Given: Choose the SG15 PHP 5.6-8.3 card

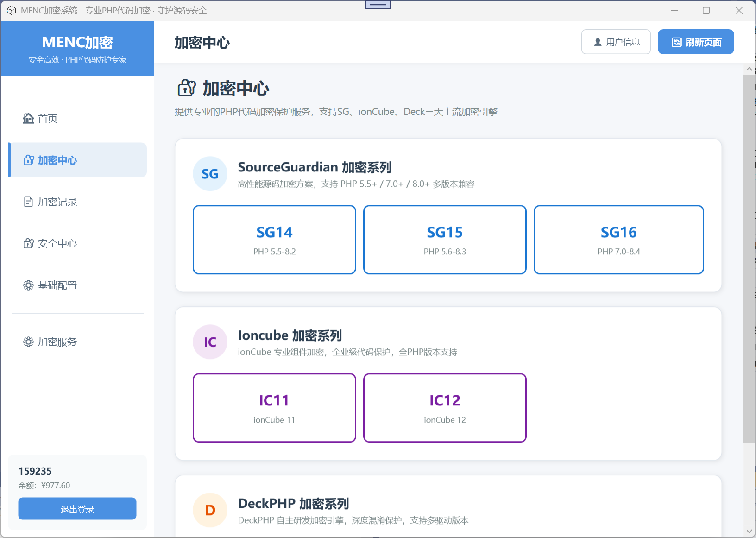Looking at the screenshot, I should [x=445, y=240].
